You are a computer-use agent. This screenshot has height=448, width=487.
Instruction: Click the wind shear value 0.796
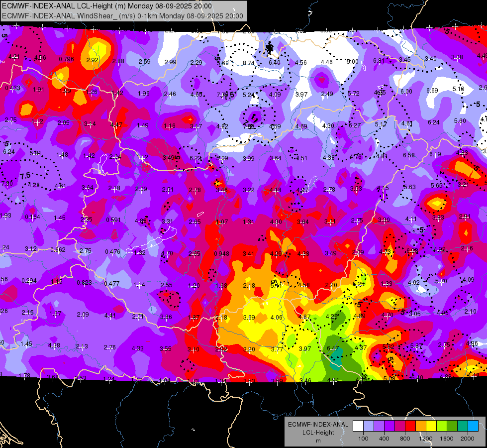pyautogui.click(x=66, y=59)
